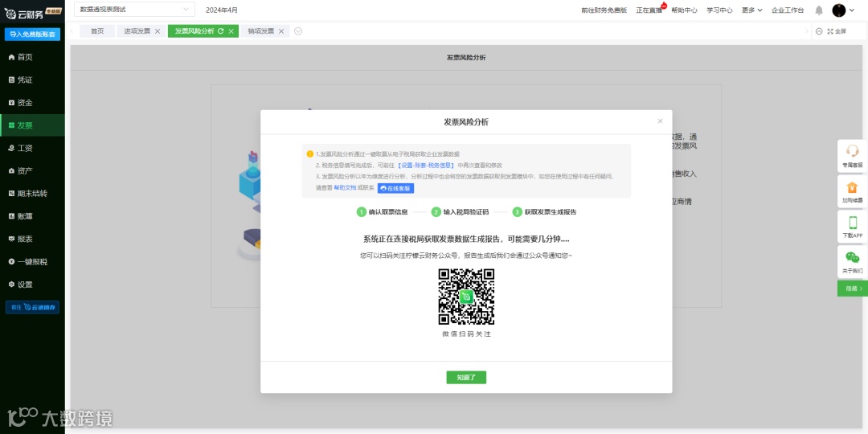
Task: Click the 前往云进销存 button in sidebar
Action: pyautogui.click(x=32, y=307)
